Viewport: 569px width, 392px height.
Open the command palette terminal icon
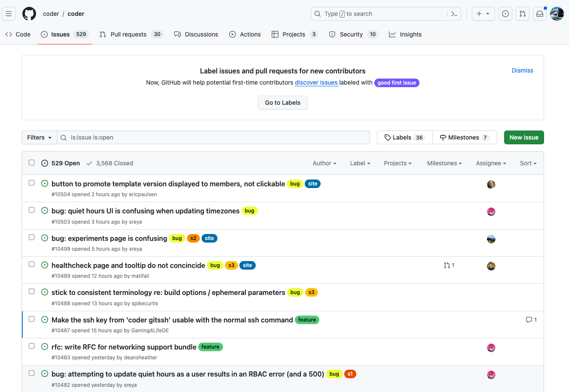pyautogui.click(x=454, y=13)
